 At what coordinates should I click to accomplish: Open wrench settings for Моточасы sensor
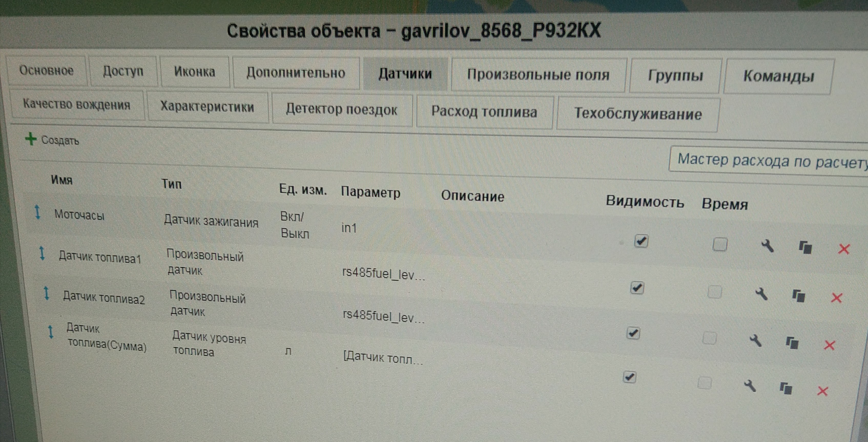767,246
